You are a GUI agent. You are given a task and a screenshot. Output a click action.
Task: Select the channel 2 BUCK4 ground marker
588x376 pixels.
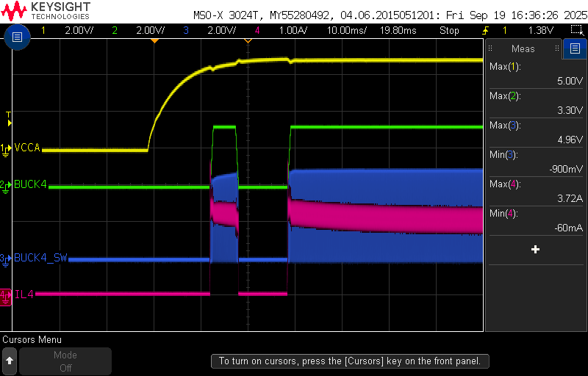(x=5, y=186)
